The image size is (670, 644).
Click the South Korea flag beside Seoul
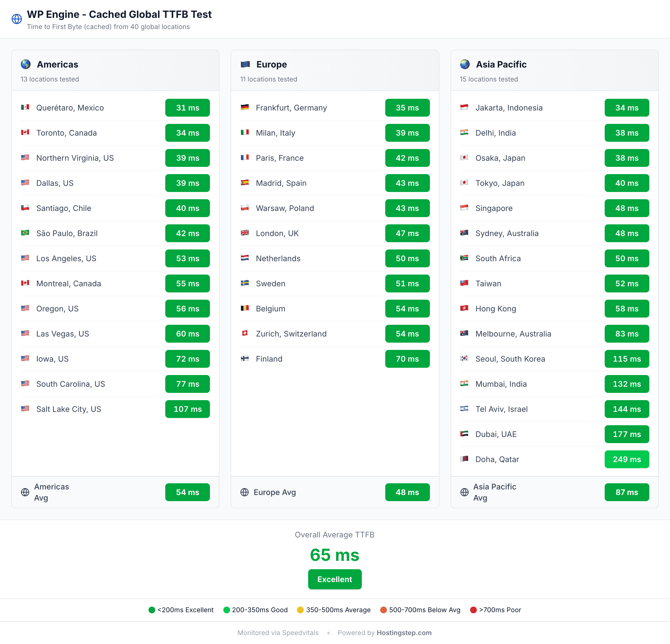464,358
